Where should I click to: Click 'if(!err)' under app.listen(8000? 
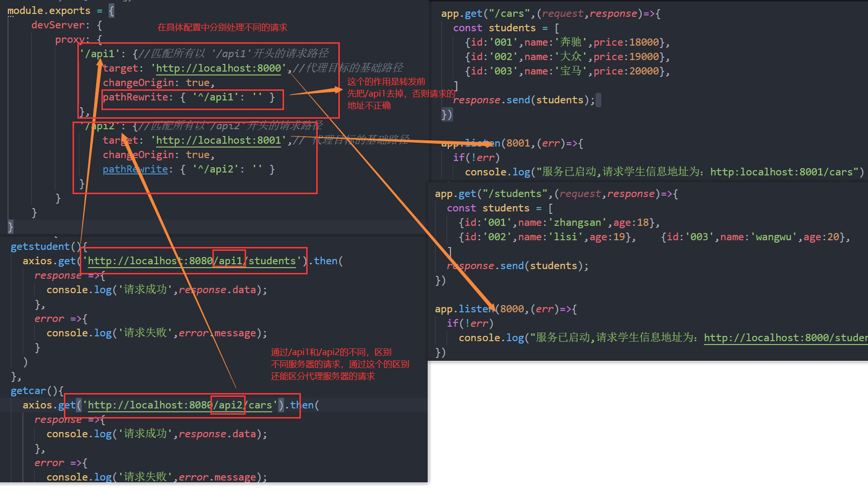tap(470, 323)
